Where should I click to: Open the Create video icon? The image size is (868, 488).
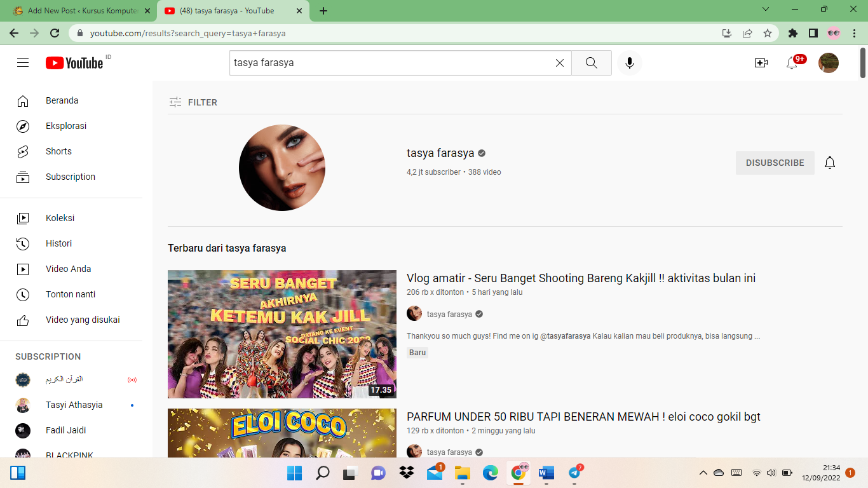pyautogui.click(x=761, y=63)
